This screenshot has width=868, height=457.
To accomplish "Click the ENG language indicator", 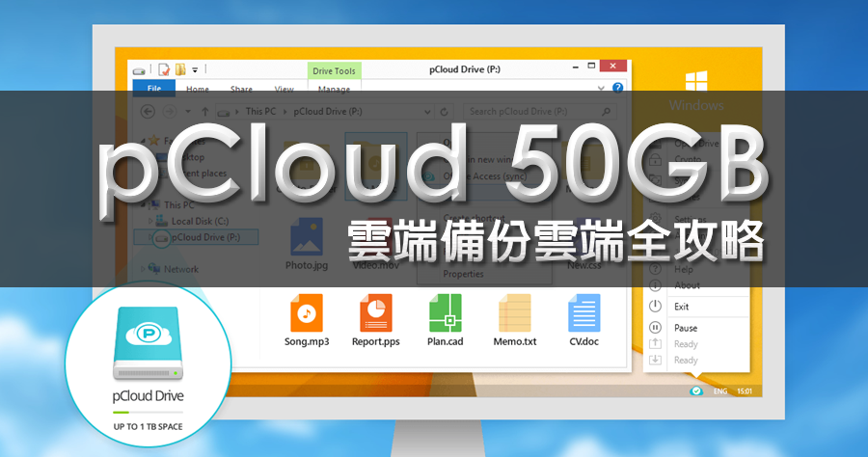I will [720, 391].
